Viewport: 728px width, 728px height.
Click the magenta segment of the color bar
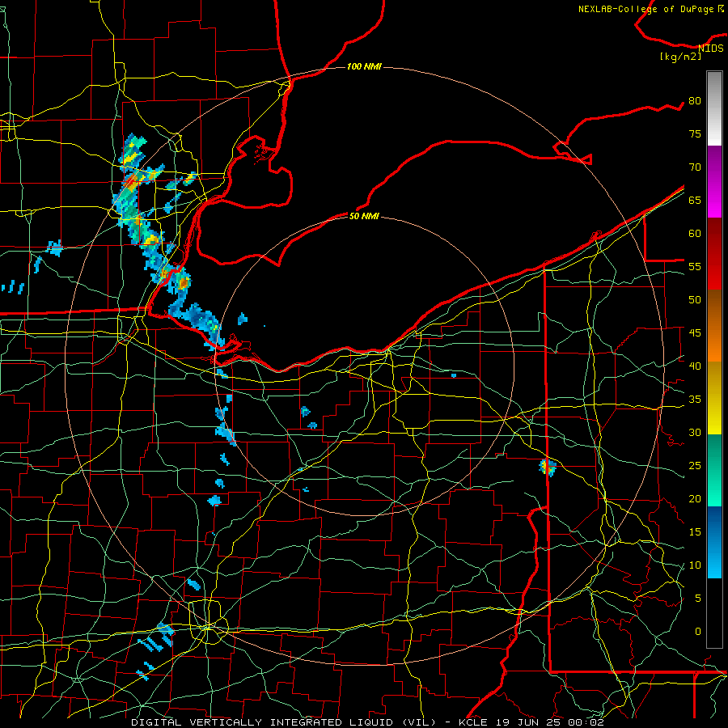point(714,181)
